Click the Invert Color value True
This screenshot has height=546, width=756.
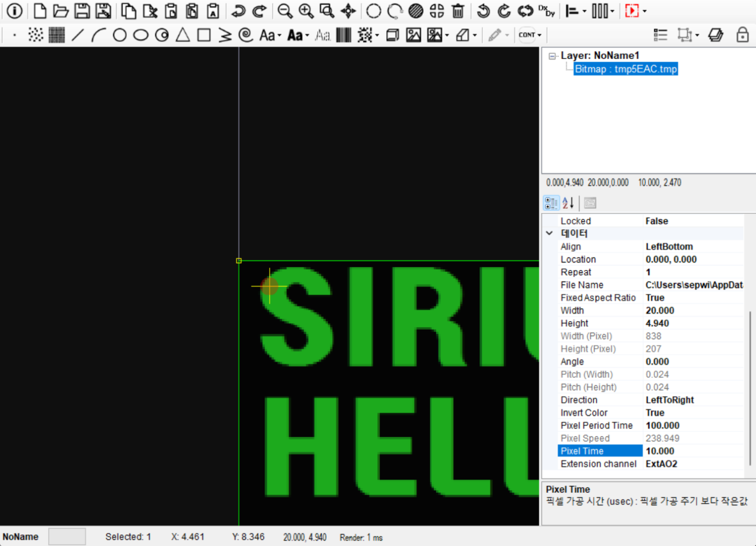[693, 413]
